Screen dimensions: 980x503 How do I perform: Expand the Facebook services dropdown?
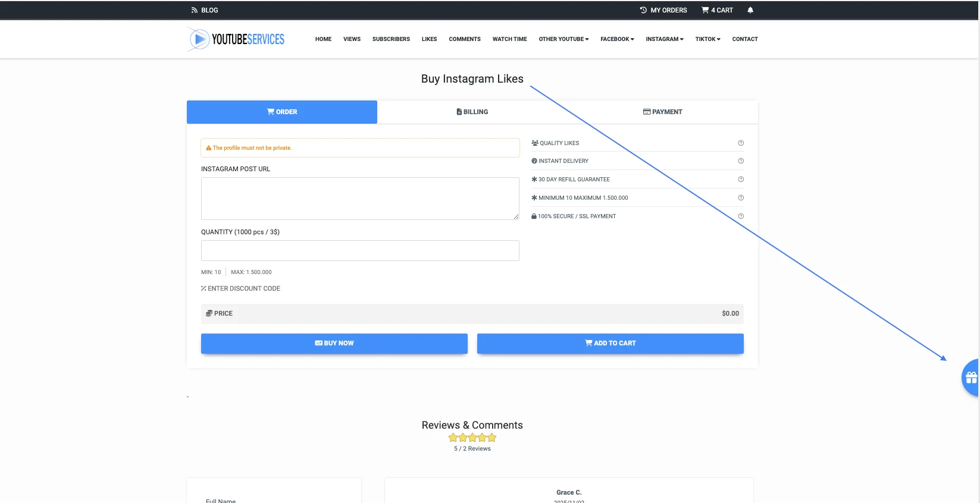point(617,39)
